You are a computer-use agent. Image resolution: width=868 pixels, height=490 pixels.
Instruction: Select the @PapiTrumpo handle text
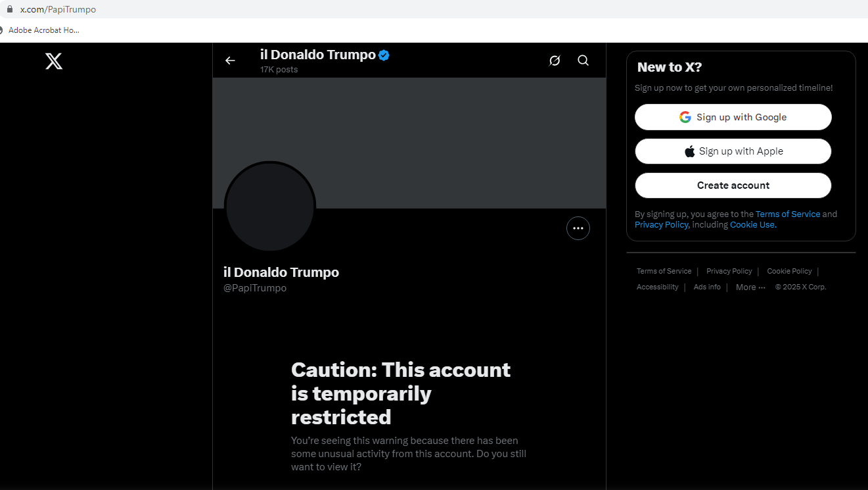pyautogui.click(x=255, y=288)
